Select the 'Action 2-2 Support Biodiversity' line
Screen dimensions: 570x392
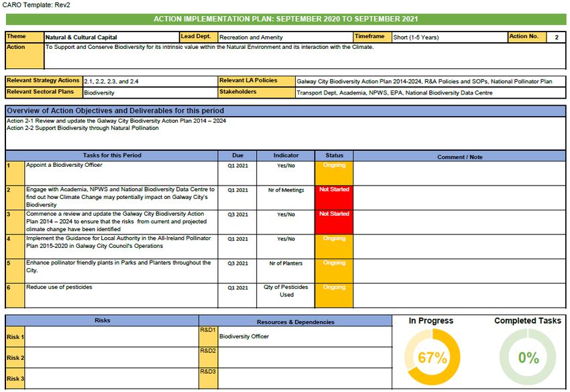pyautogui.click(x=82, y=128)
